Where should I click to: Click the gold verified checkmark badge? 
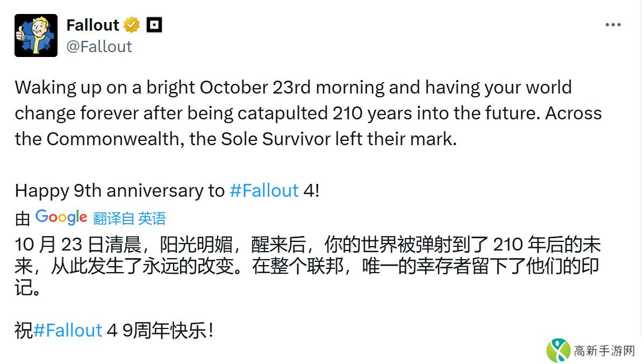coord(132,25)
